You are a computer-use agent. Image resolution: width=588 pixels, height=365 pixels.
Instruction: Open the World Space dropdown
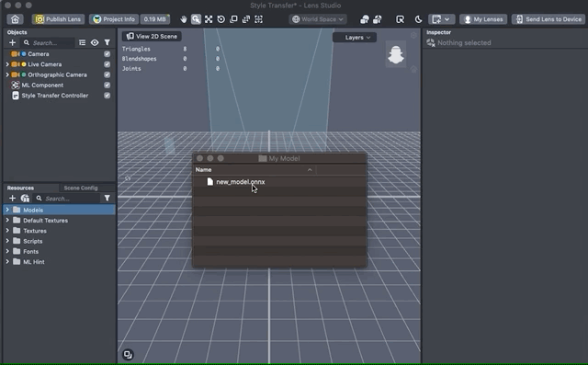coord(318,19)
